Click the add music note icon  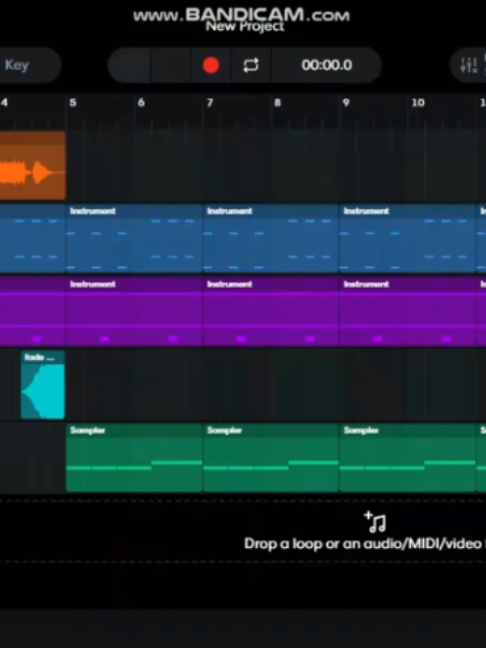coord(375,522)
